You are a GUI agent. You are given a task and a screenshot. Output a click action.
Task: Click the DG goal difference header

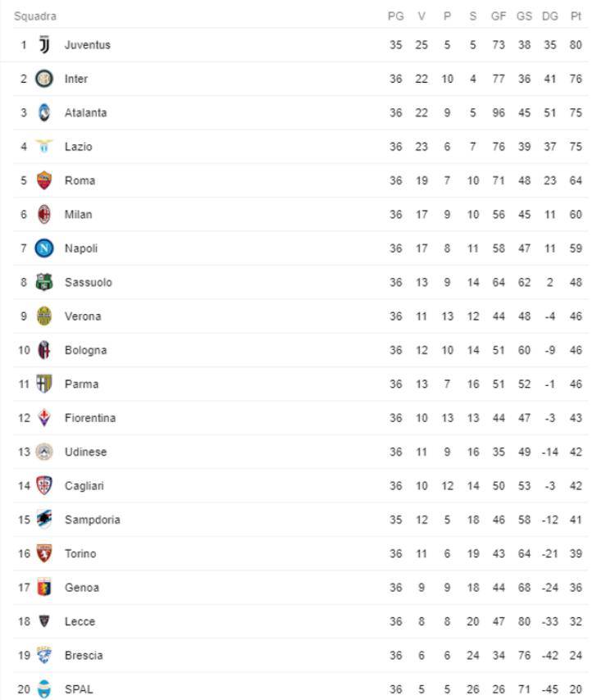point(549,16)
